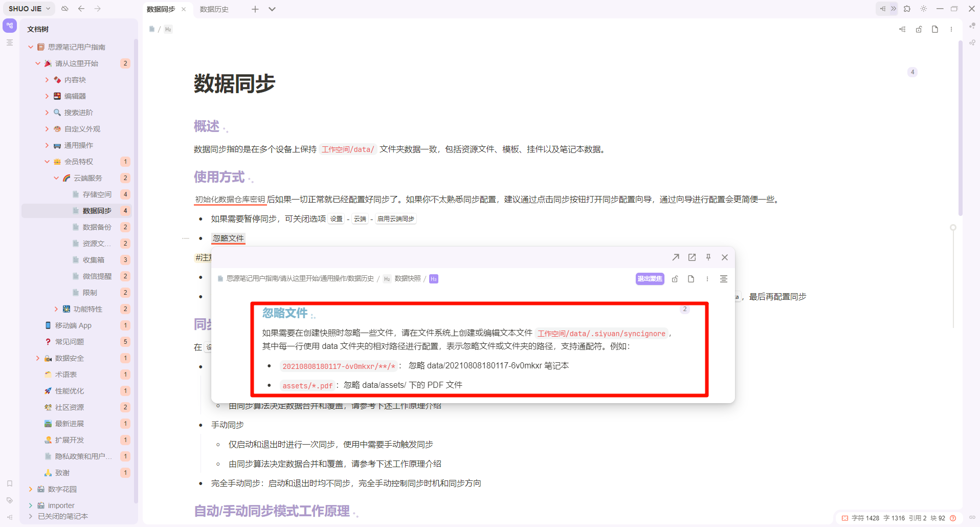Collapse the 云端服务 tree node
This screenshot has width=980, height=527.
[56, 178]
